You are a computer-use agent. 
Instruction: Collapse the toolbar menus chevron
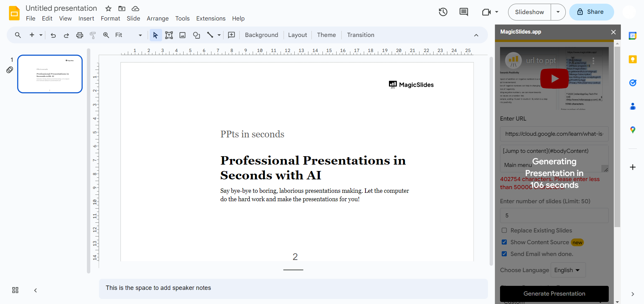[x=476, y=35]
